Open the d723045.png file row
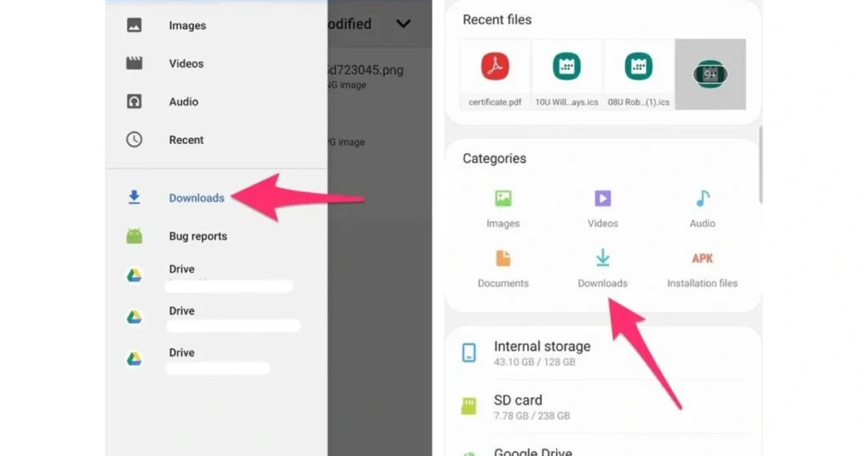 point(380,75)
